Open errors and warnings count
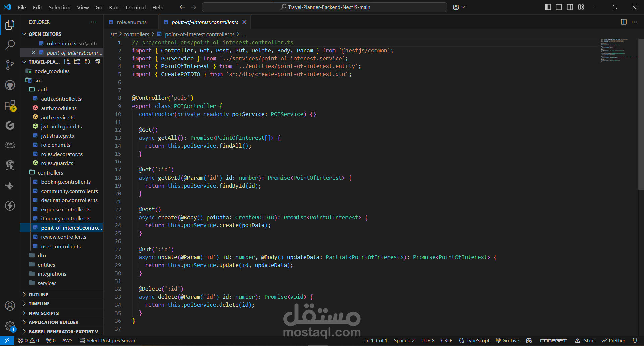Image resolution: width=644 pixels, height=346 pixels. point(29,340)
